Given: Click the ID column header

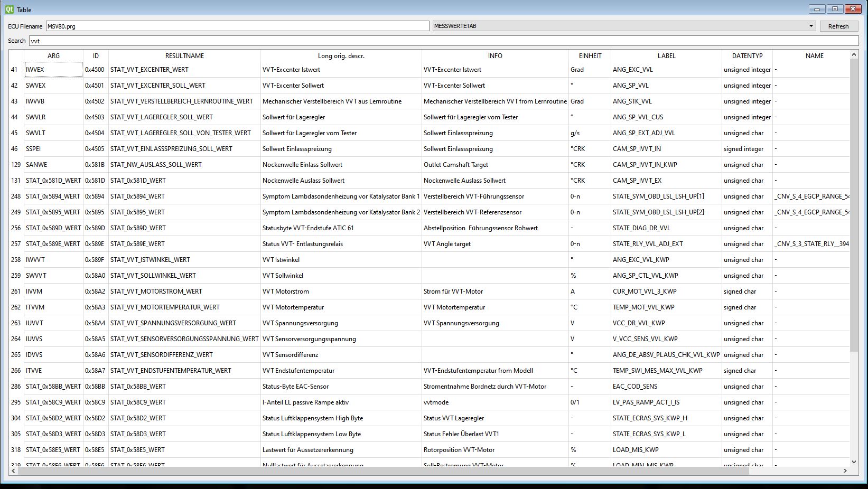Looking at the screenshot, I should (x=96, y=55).
